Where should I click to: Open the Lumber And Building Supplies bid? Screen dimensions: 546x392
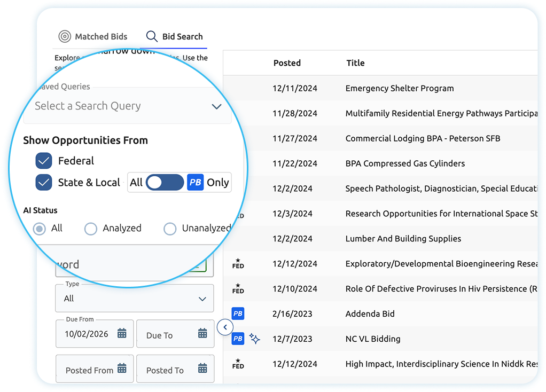pos(403,239)
